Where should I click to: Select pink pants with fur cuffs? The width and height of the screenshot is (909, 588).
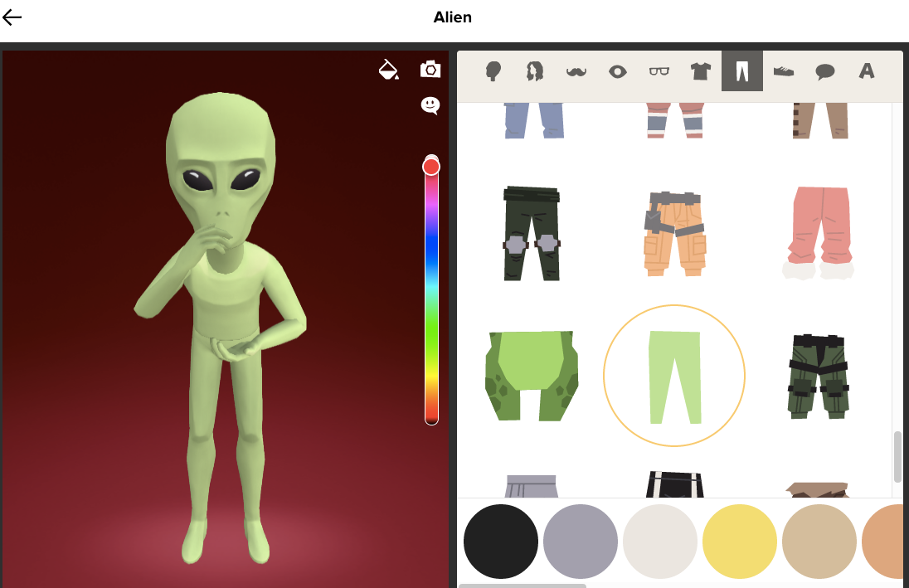pos(819,232)
